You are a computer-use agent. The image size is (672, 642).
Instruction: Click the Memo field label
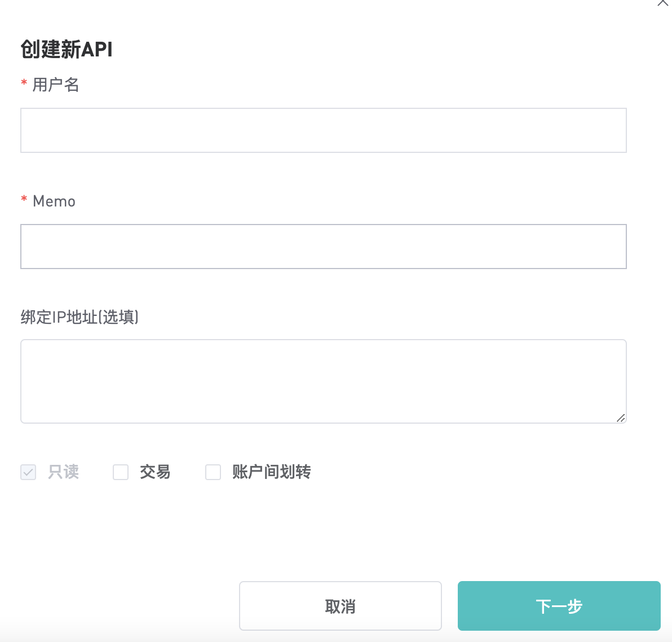[54, 201]
